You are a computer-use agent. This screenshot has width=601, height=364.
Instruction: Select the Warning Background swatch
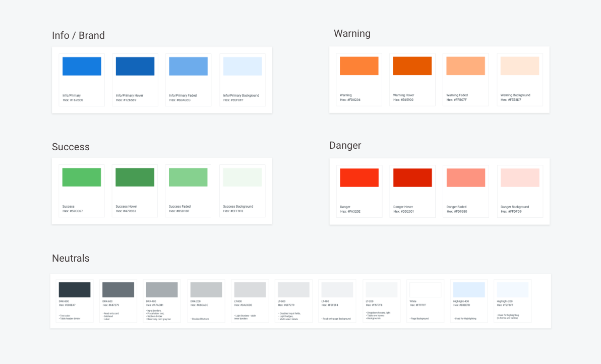pos(520,66)
